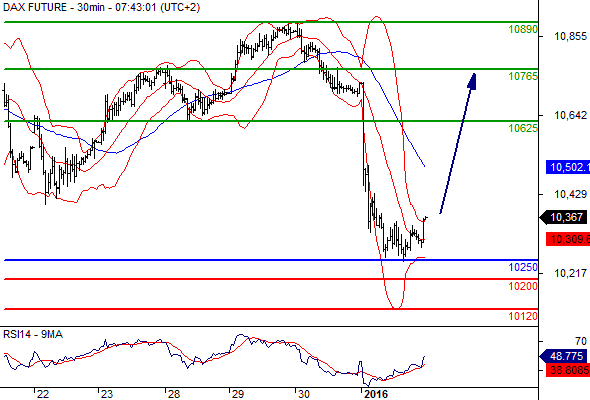Click the 10,642 price axis label
Screen dimensions: 590x400
pyautogui.click(x=570, y=115)
